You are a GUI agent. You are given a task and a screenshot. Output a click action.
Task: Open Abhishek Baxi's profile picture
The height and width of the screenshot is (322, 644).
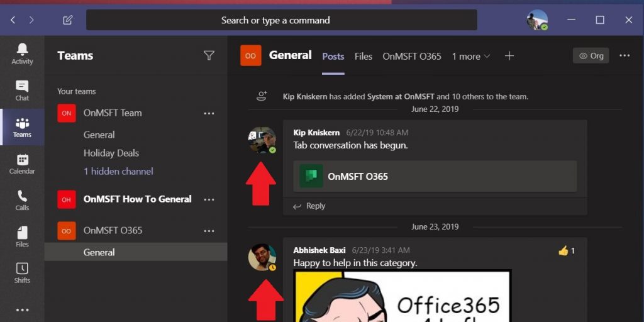262,257
